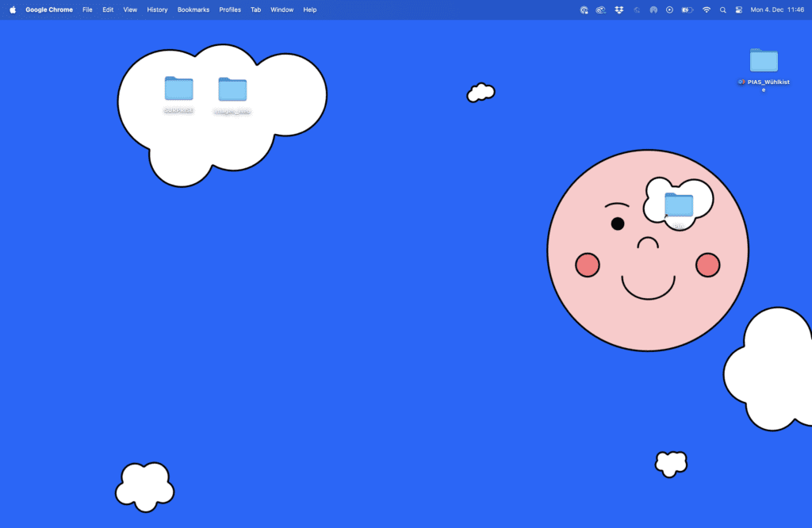Image resolution: width=812 pixels, height=528 pixels.
Task: Open the History menu
Action: pyautogui.click(x=157, y=10)
